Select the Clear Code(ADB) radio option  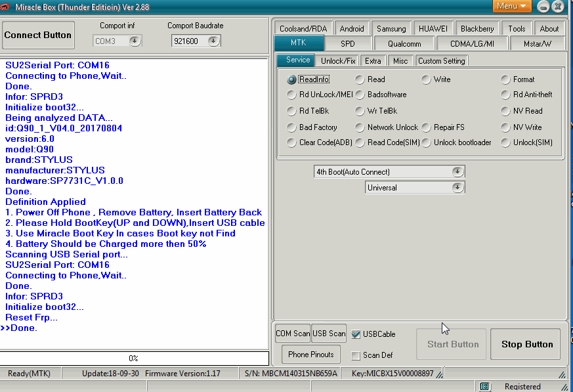[x=291, y=142]
